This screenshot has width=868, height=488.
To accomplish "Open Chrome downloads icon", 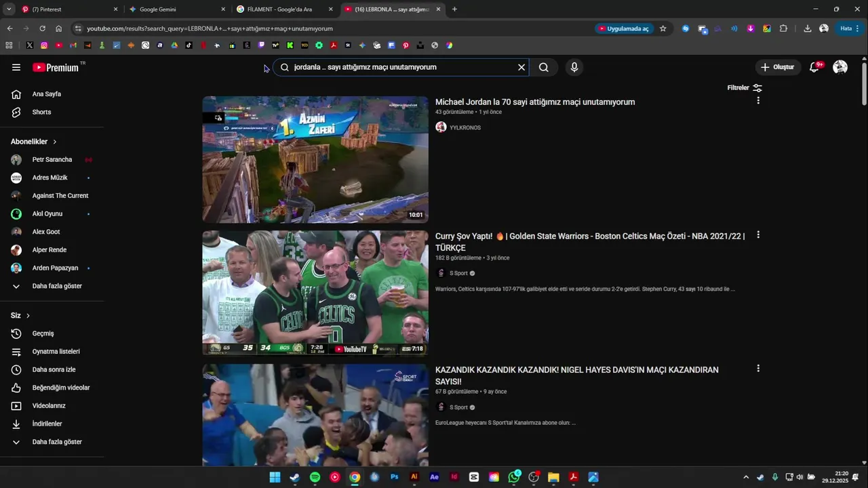I will coord(808,28).
